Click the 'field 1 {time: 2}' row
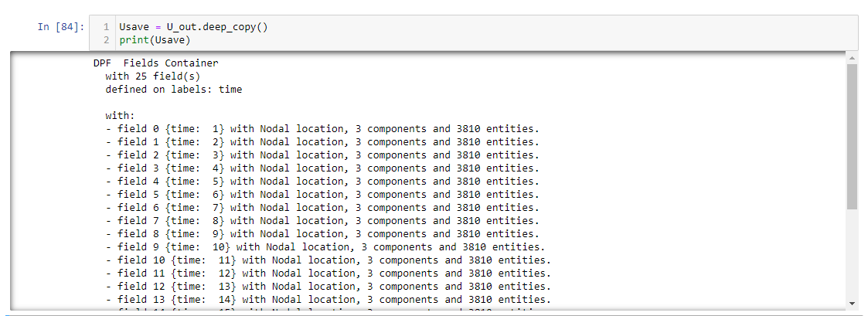 pos(322,141)
